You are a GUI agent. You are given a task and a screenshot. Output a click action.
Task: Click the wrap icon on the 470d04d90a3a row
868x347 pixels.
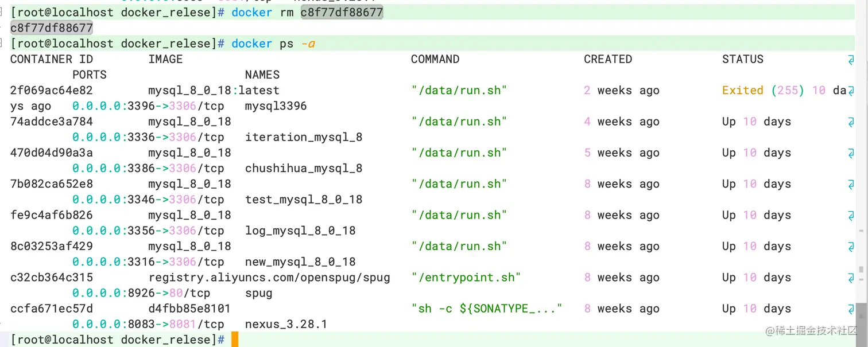tap(851, 153)
